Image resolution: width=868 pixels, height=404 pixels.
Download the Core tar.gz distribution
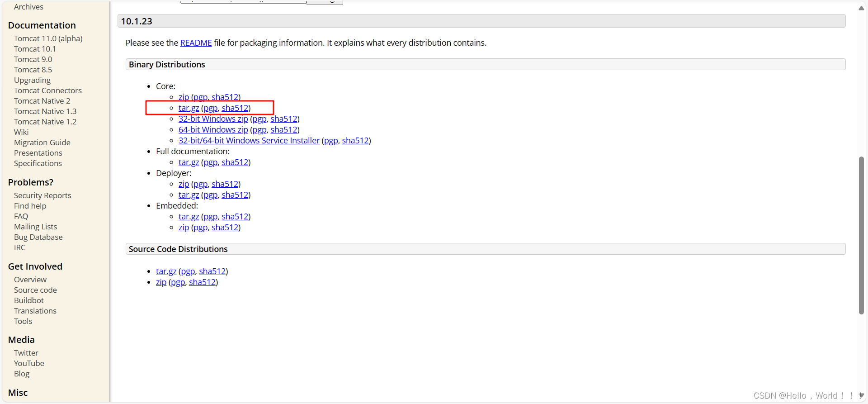click(189, 108)
